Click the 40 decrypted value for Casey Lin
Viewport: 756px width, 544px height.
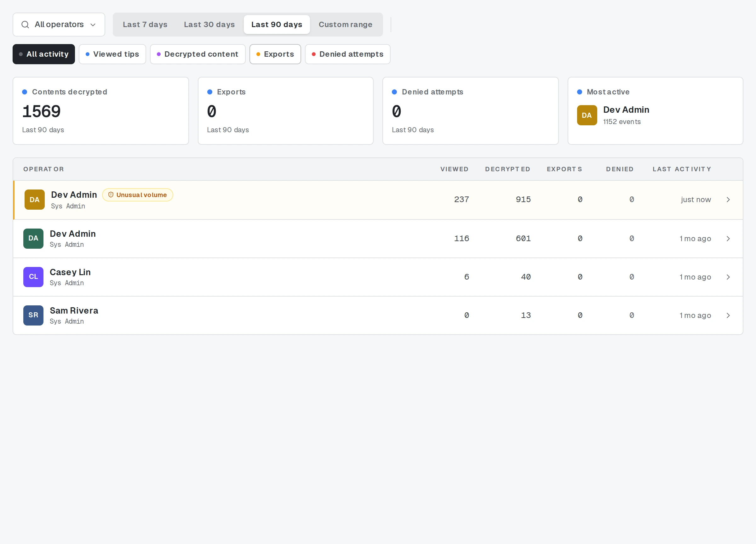point(526,277)
